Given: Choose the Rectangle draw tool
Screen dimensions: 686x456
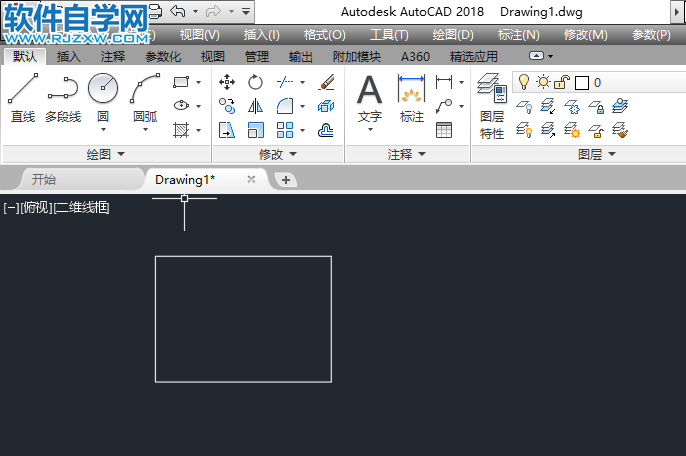Looking at the screenshot, I should pos(181,82).
